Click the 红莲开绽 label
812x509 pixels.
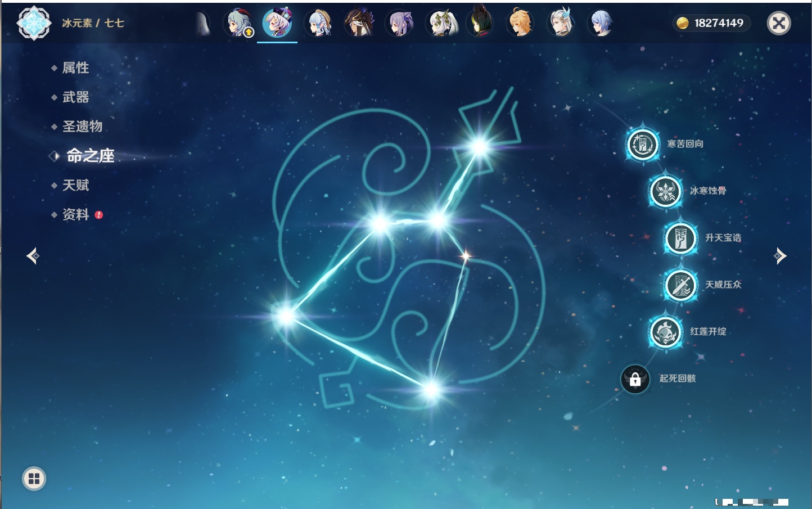(x=708, y=332)
